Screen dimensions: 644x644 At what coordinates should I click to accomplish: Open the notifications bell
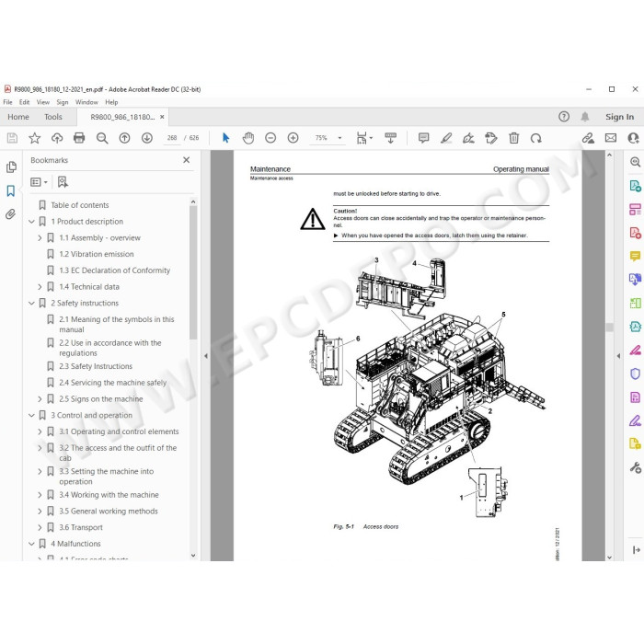tap(585, 117)
